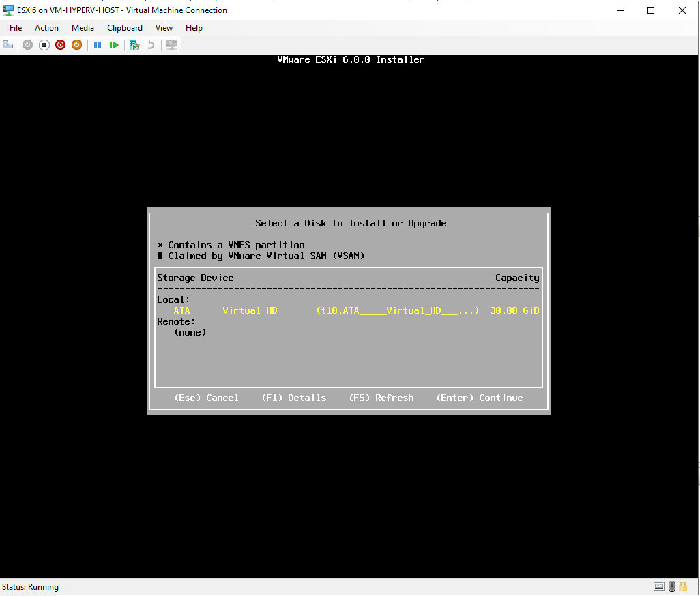Click the "Select a Disk to Install or Upgrade" title
Image resolution: width=700 pixels, height=596 pixels.
tap(351, 223)
